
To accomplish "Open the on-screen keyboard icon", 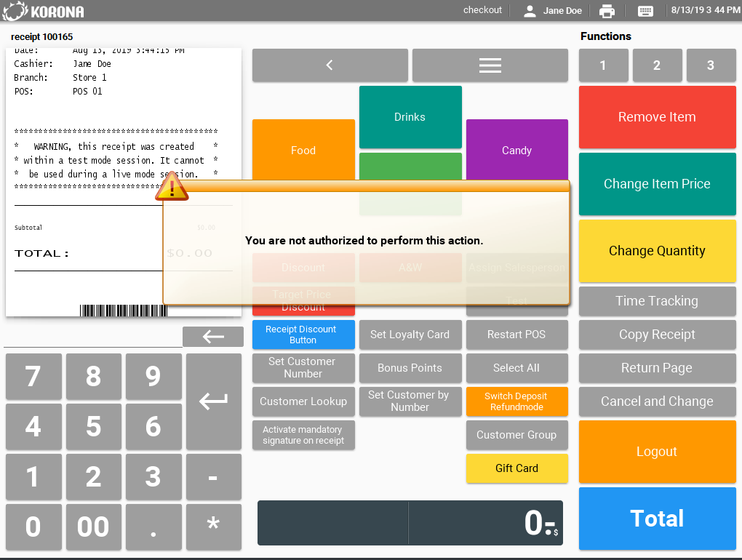I will (x=645, y=10).
